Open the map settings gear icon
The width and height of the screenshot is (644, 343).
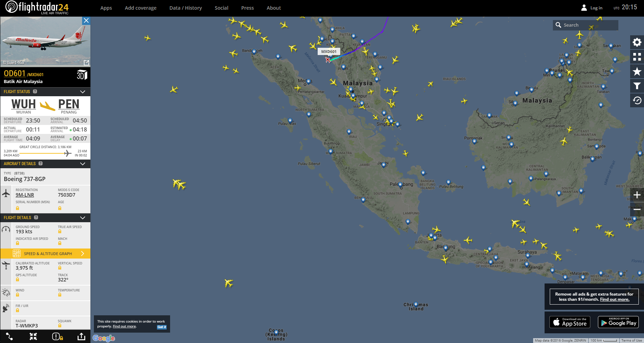tap(637, 42)
